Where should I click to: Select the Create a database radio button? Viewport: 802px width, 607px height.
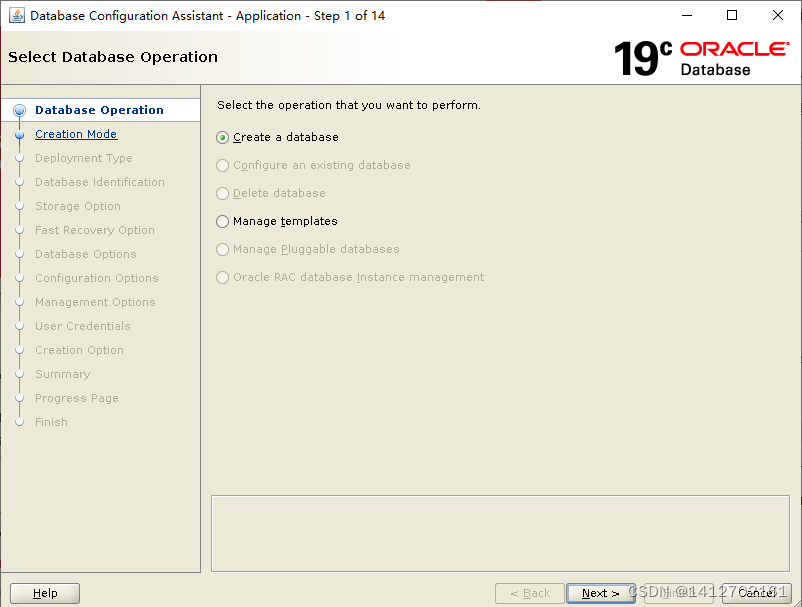click(222, 138)
